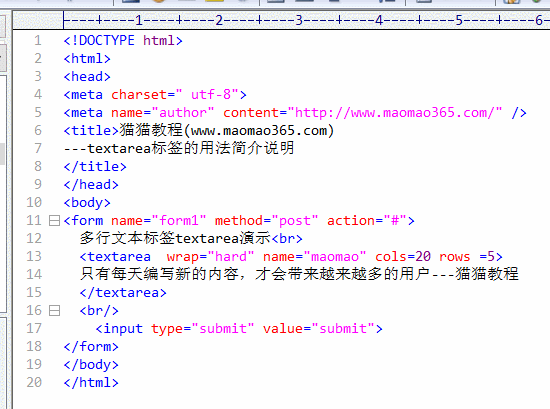Viewport: 550px width, 409px height.
Task: Click the </body> closing tag
Action: pos(91,364)
